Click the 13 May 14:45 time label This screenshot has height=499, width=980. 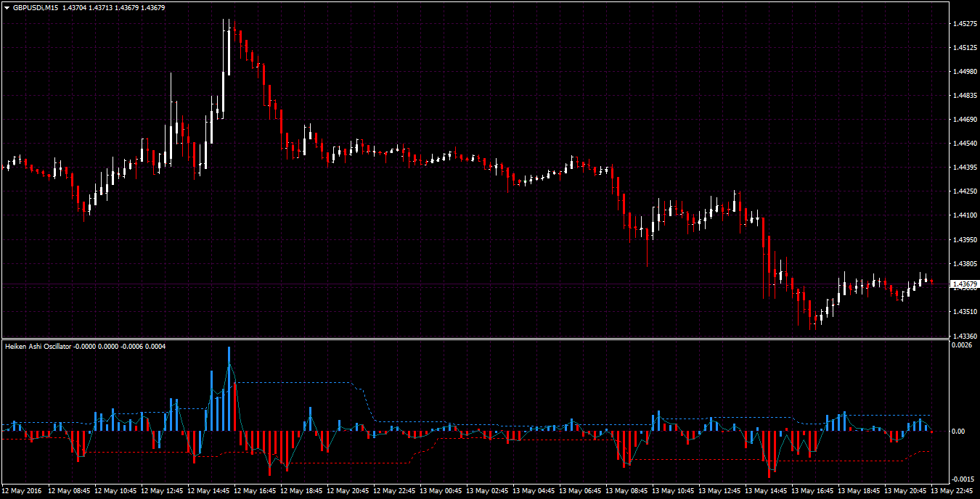pos(767,491)
